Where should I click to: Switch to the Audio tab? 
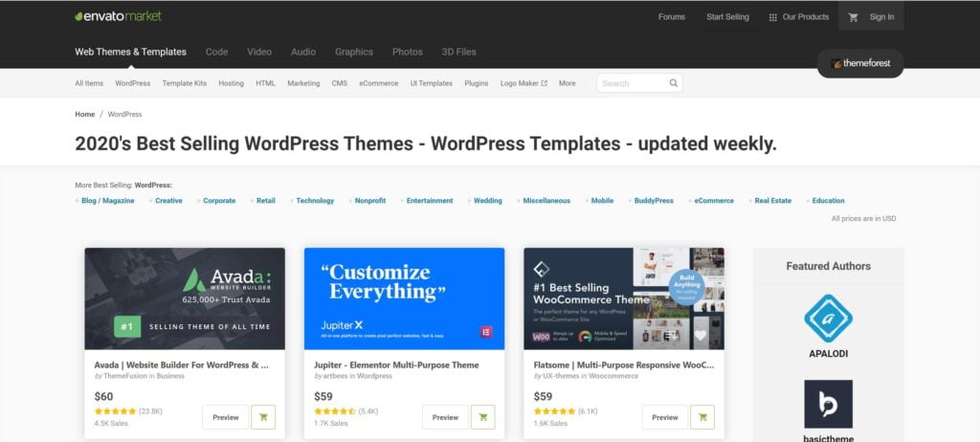coord(303,52)
